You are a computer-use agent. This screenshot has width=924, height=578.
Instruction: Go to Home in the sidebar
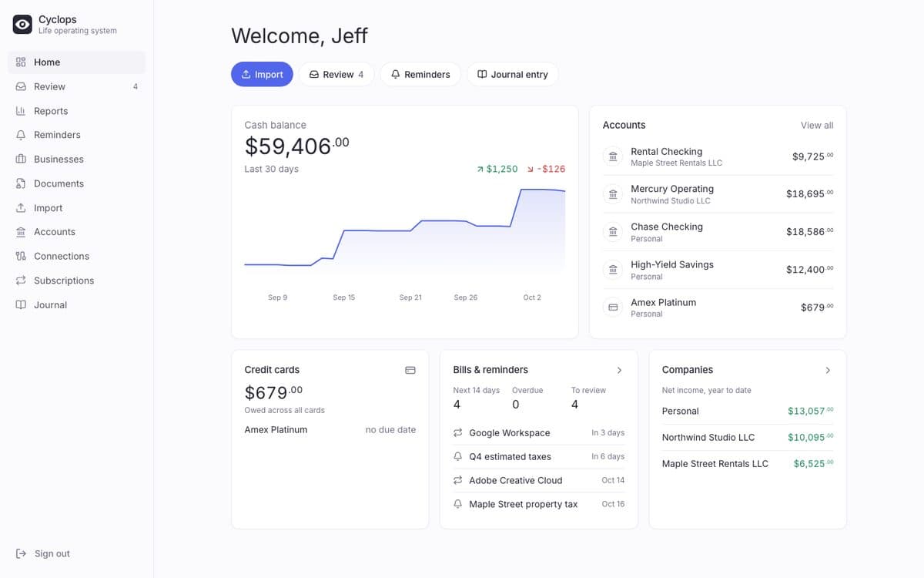(77, 62)
